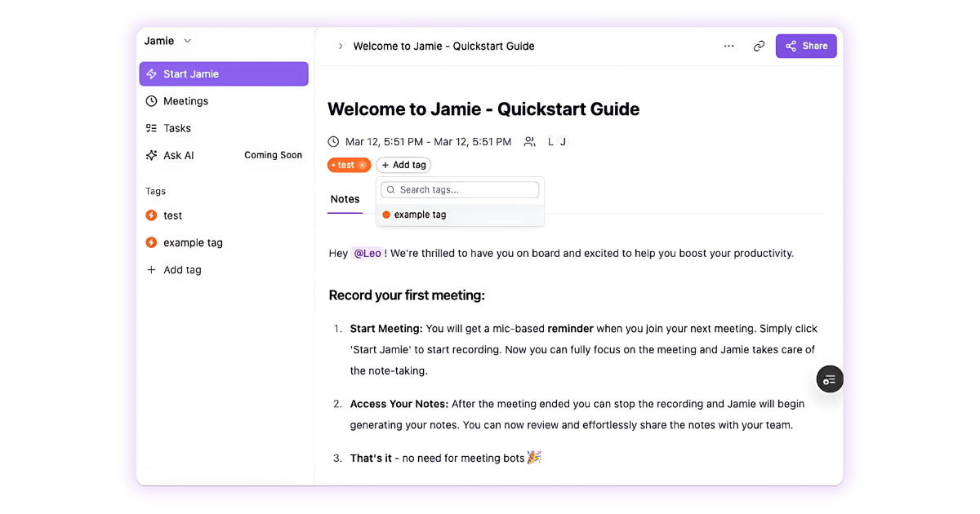Image resolution: width=980 pixels, height=514 pixels.
Task: Copy link using the link icon
Action: (x=759, y=47)
